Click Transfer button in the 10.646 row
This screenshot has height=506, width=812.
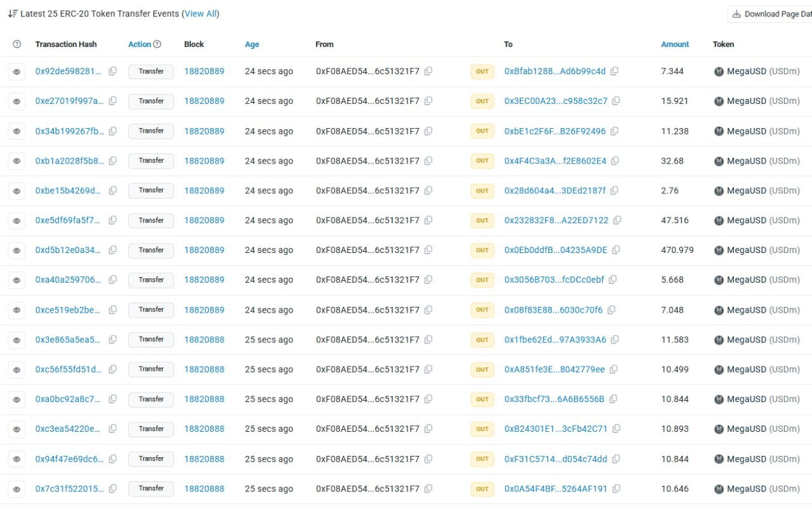[151, 489]
